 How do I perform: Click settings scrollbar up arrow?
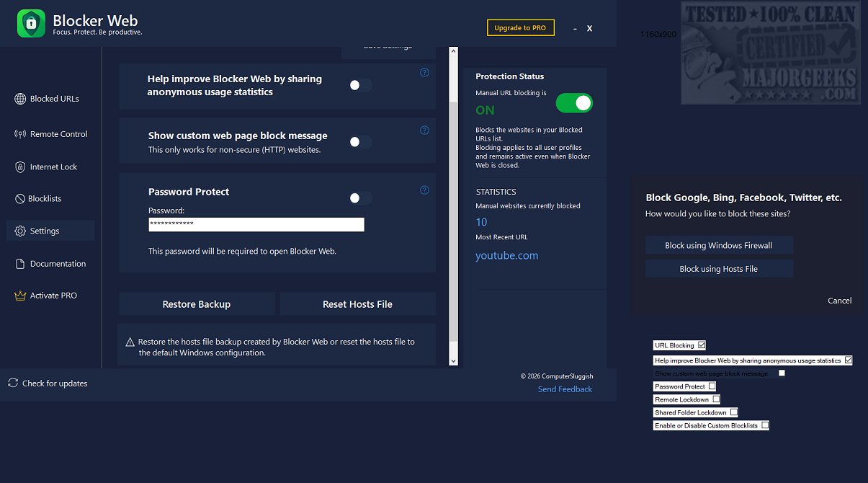click(453, 52)
